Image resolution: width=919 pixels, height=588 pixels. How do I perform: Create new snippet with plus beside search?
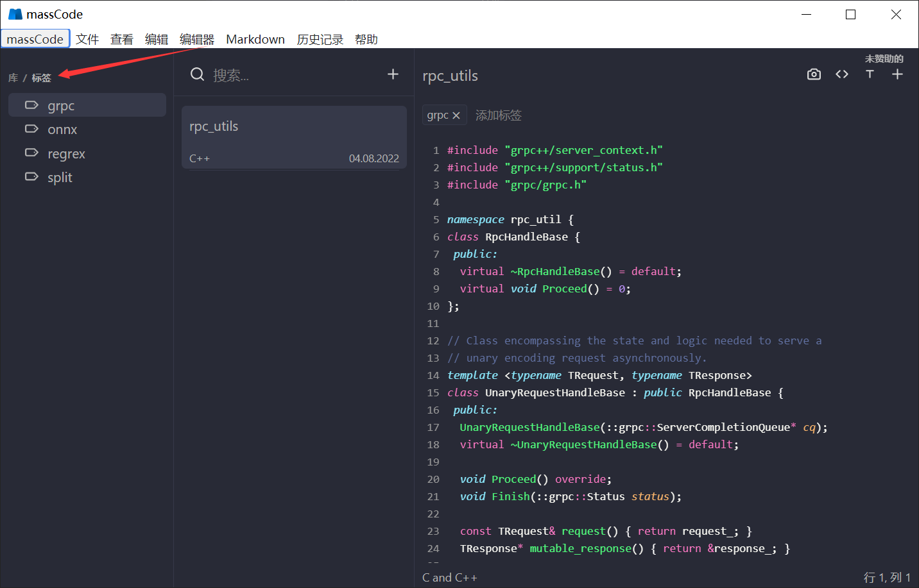[x=393, y=74]
